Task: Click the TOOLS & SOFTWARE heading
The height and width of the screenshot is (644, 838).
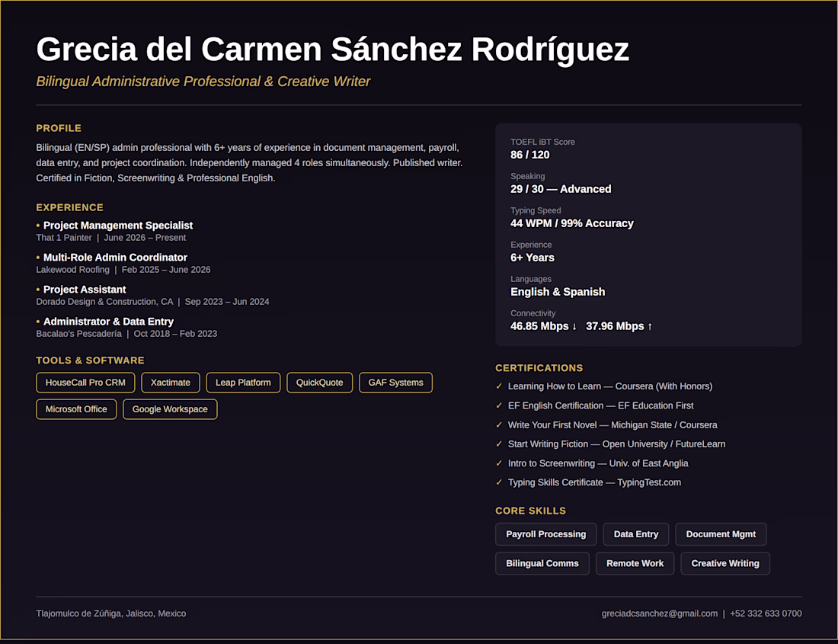Action: pyautogui.click(x=91, y=360)
